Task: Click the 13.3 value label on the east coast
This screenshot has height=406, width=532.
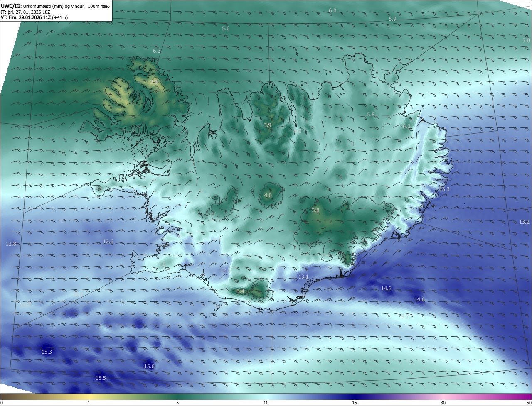Action: [x=444, y=189]
